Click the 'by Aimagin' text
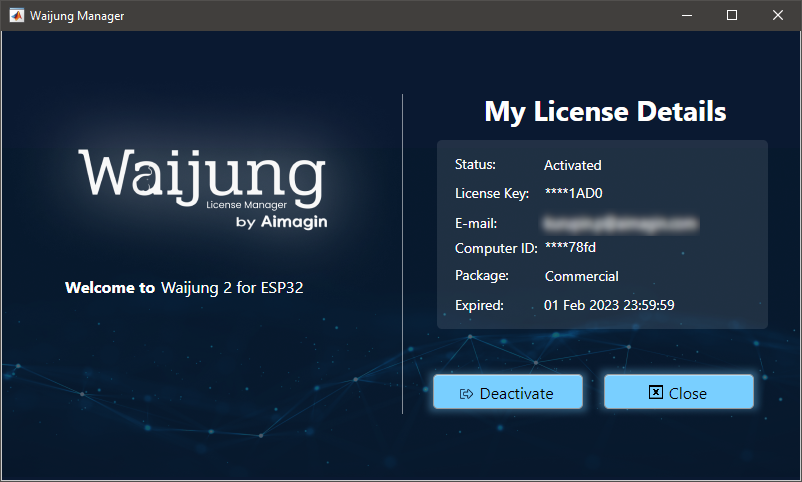The image size is (802, 482). [x=281, y=222]
